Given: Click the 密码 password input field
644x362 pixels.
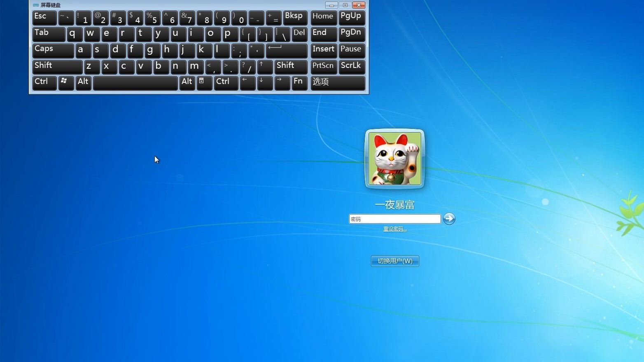Looking at the screenshot, I should 394,219.
